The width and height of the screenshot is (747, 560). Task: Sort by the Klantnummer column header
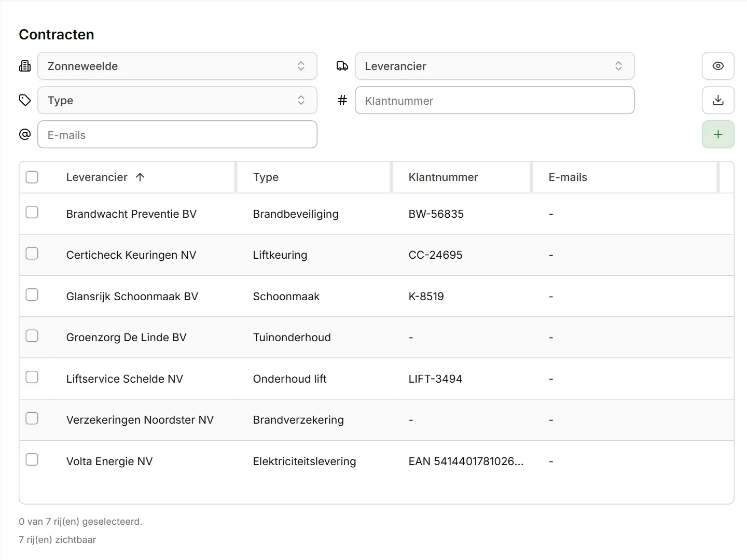click(443, 177)
